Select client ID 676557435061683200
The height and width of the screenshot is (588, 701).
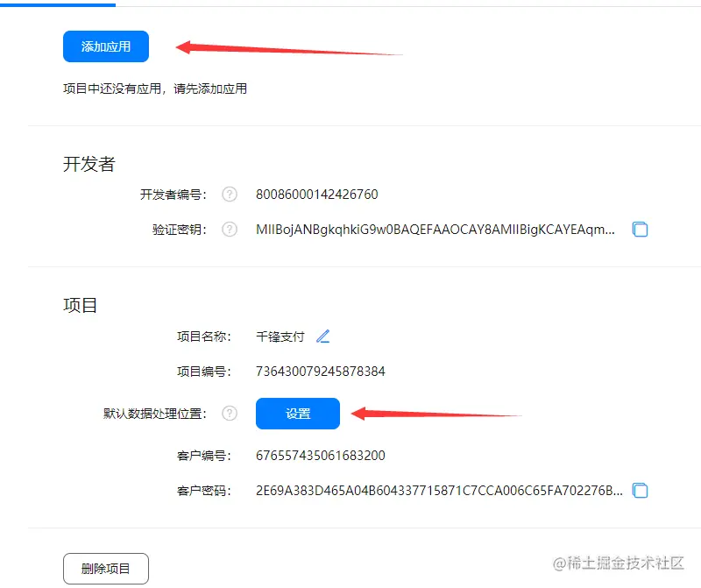(x=321, y=456)
